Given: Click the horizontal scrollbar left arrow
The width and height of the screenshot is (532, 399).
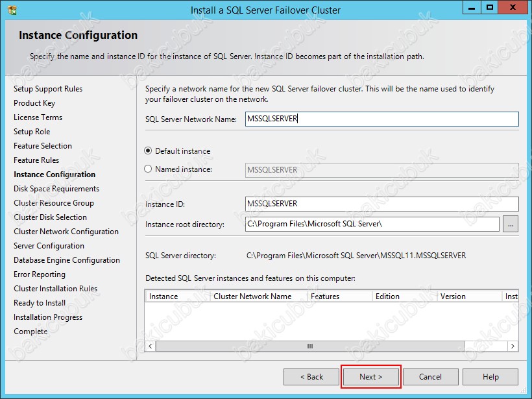Looking at the screenshot, I should pyautogui.click(x=151, y=346).
